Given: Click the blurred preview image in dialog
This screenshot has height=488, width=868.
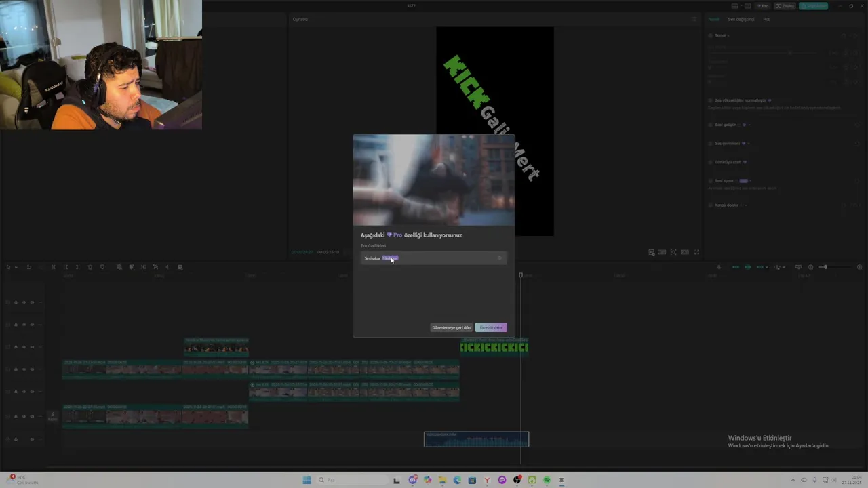Looking at the screenshot, I should tap(433, 180).
